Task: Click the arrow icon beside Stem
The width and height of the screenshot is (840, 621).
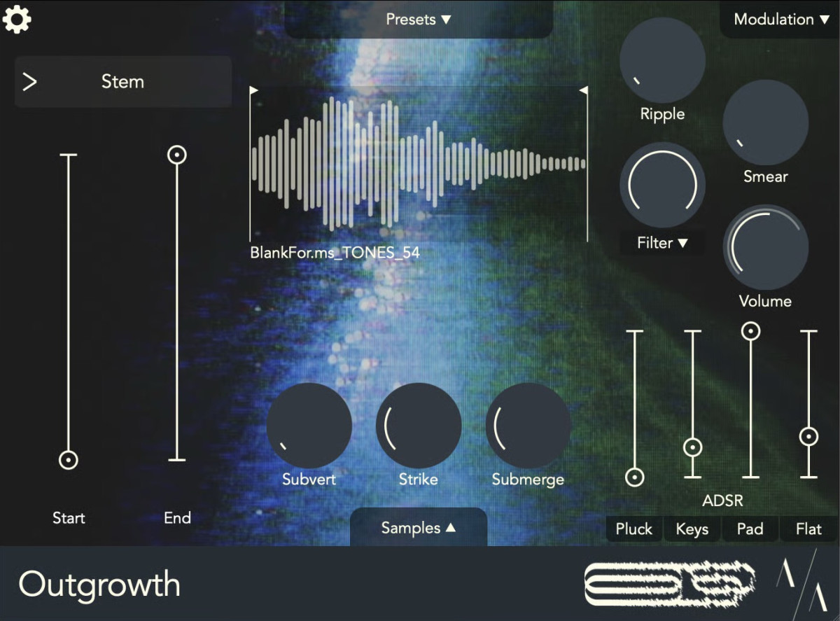Action: pyautogui.click(x=29, y=82)
